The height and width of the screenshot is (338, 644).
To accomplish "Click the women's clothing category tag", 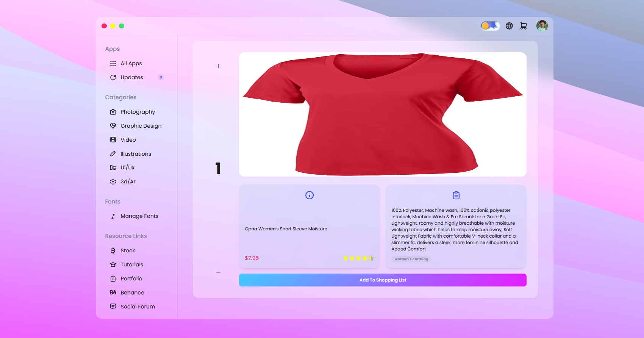I will click(x=411, y=259).
